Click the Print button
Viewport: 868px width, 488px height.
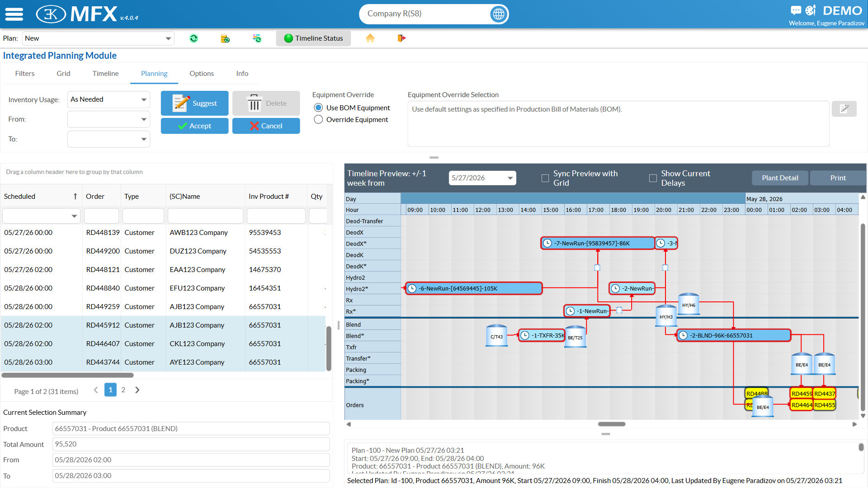(x=838, y=178)
